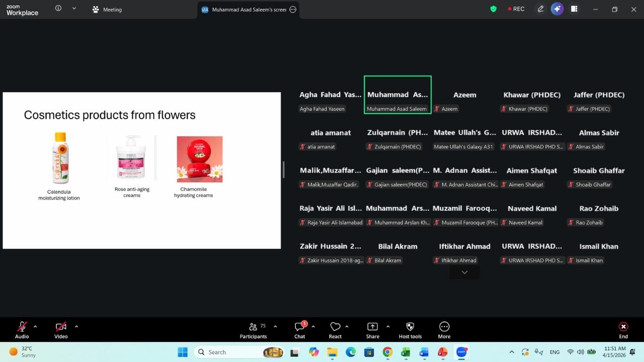Start video with the Video button

click(61, 330)
